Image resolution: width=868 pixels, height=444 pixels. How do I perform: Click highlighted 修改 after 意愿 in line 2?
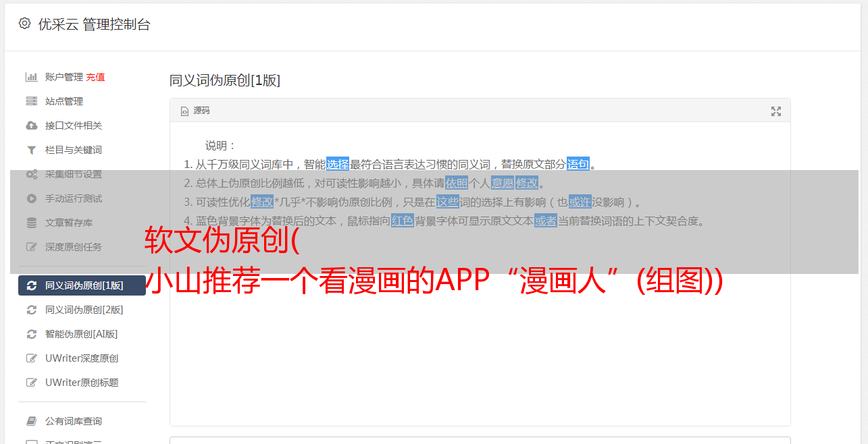(x=527, y=182)
